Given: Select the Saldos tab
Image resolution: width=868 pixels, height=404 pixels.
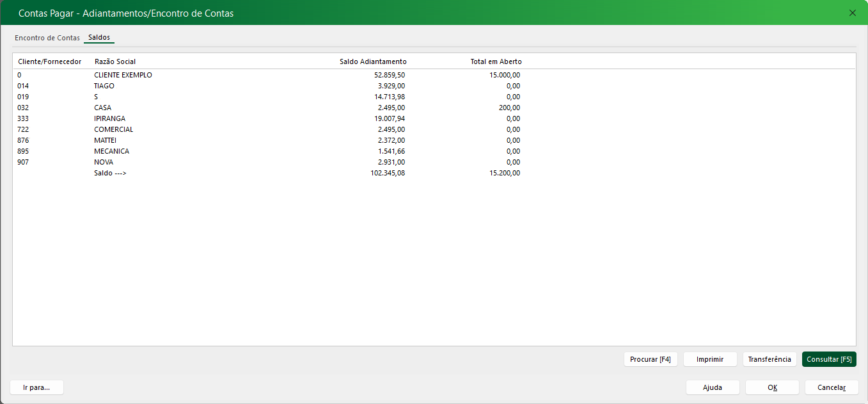Looking at the screenshot, I should pos(99,38).
